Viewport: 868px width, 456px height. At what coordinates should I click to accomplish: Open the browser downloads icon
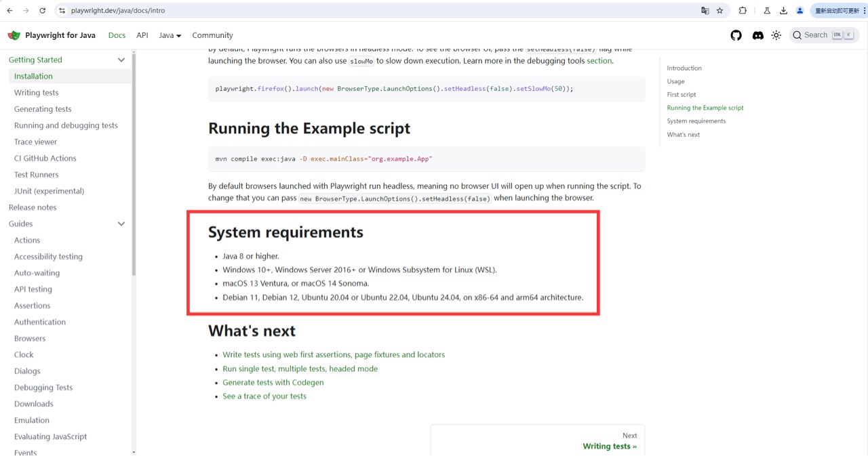pyautogui.click(x=783, y=11)
